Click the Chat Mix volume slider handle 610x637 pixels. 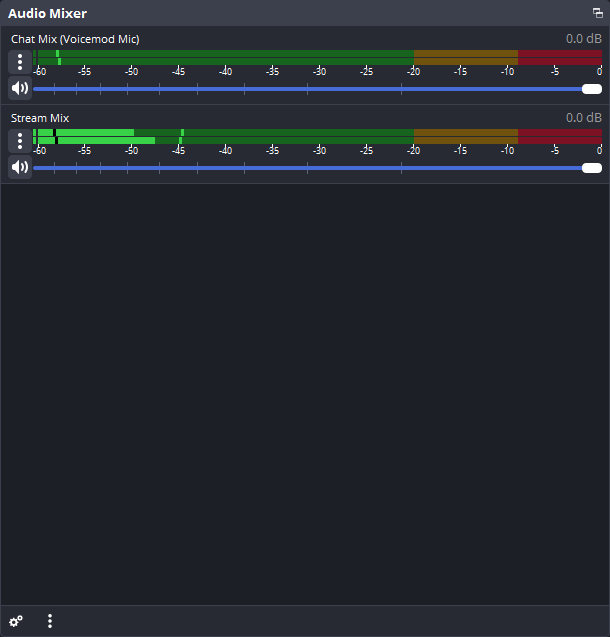pyautogui.click(x=591, y=89)
